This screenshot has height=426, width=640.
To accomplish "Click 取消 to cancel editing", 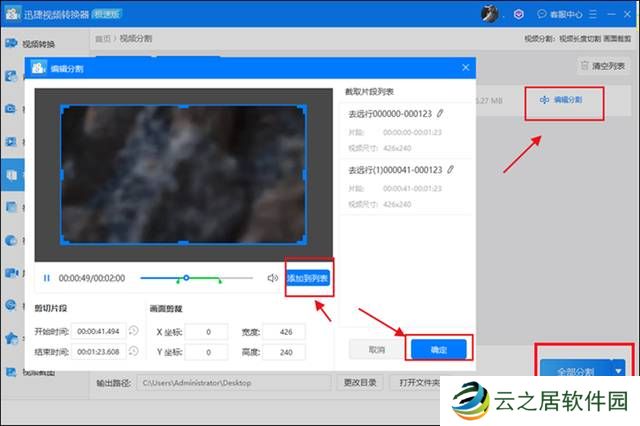I will click(x=376, y=349).
